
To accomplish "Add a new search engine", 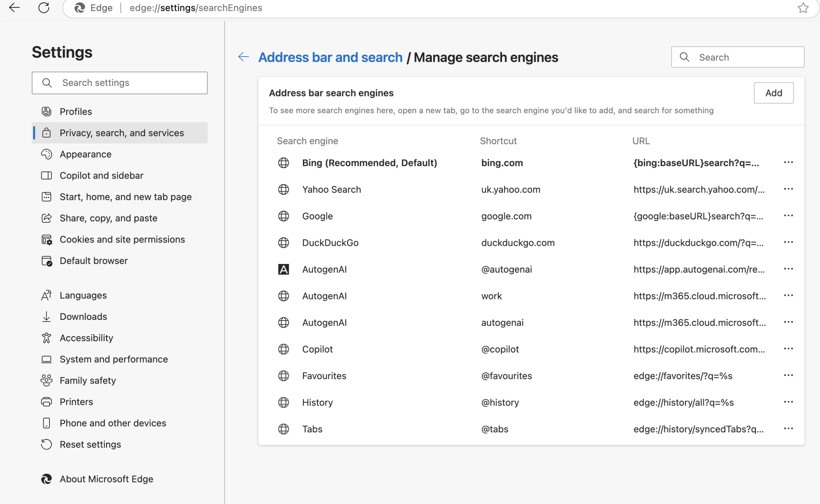I will coord(774,93).
